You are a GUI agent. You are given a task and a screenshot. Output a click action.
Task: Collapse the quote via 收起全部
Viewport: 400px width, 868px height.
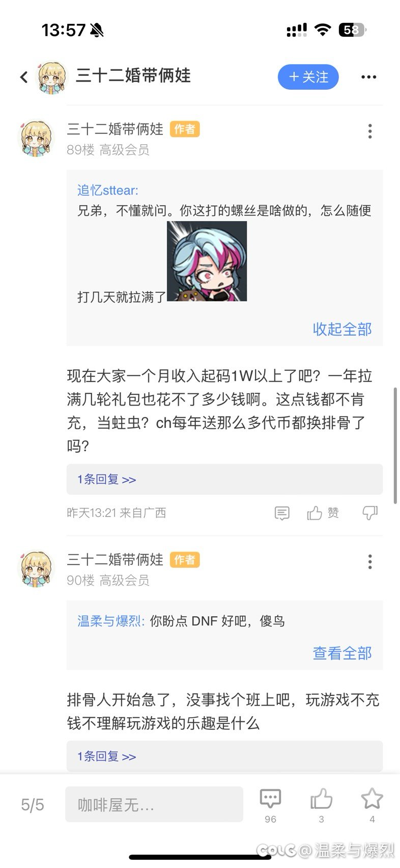pyautogui.click(x=342, y=329)
